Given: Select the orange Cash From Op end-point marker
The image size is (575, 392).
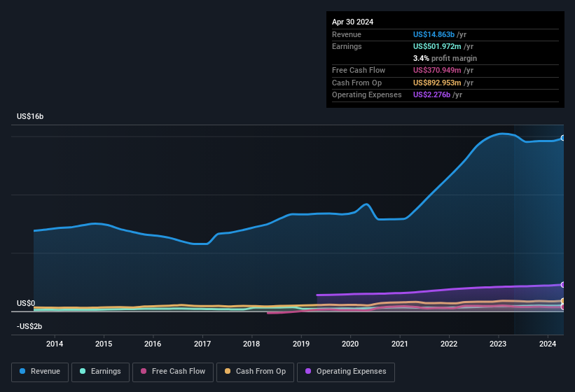Looking at the screenshot, I should 562,301.
